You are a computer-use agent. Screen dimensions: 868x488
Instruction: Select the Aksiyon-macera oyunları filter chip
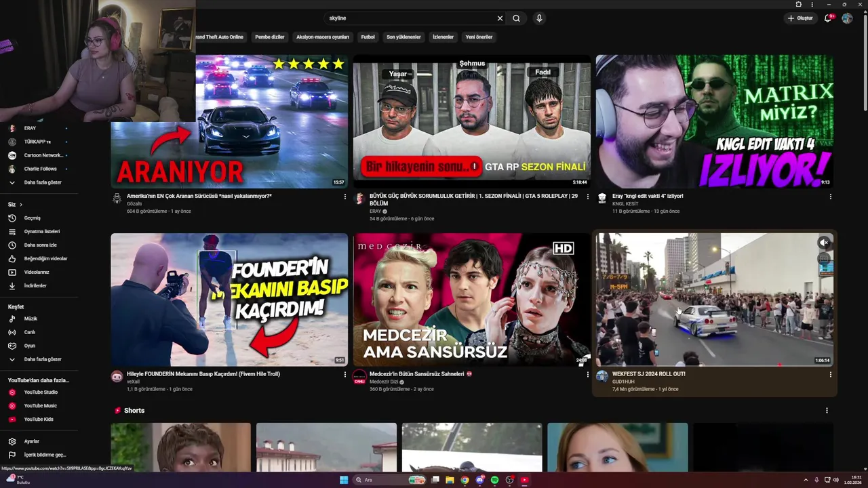pos(323,37)
